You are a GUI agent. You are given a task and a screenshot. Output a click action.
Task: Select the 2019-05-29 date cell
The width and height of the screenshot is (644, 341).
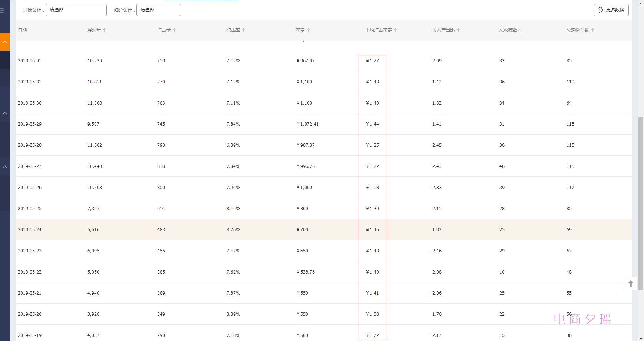click(30, 124)
